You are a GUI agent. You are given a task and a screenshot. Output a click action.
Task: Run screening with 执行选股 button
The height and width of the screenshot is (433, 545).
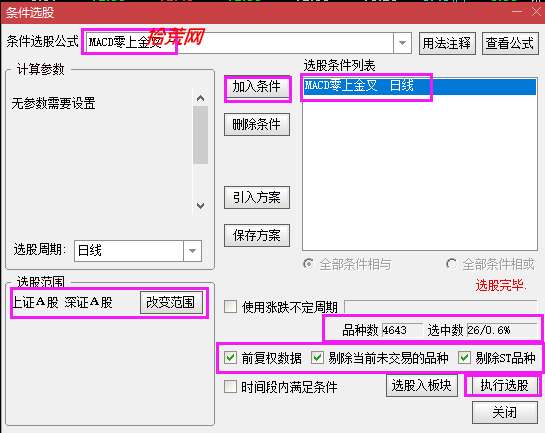click(504, 385)
